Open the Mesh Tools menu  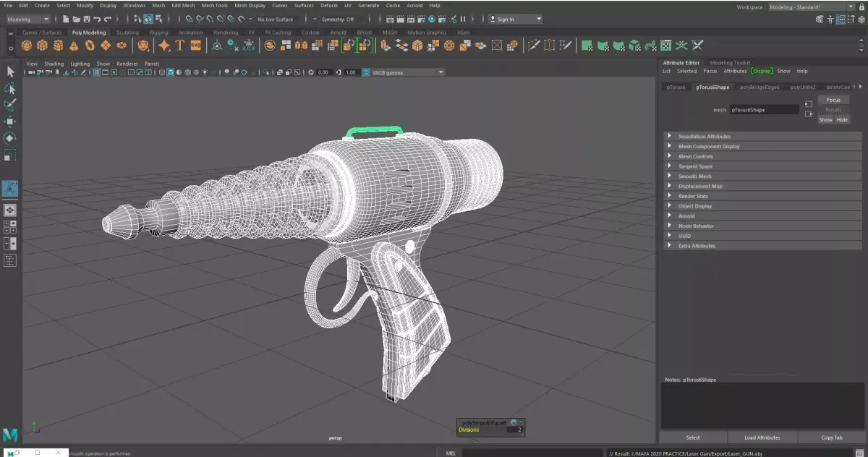click(214, 5)
